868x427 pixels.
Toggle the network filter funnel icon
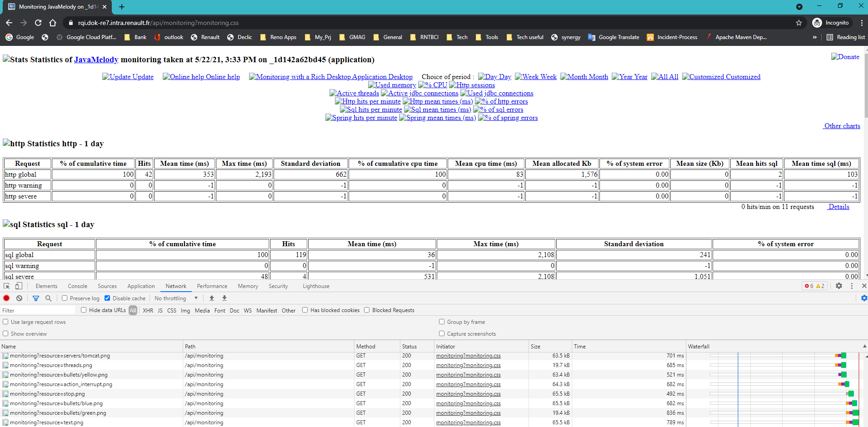[36, 298]
